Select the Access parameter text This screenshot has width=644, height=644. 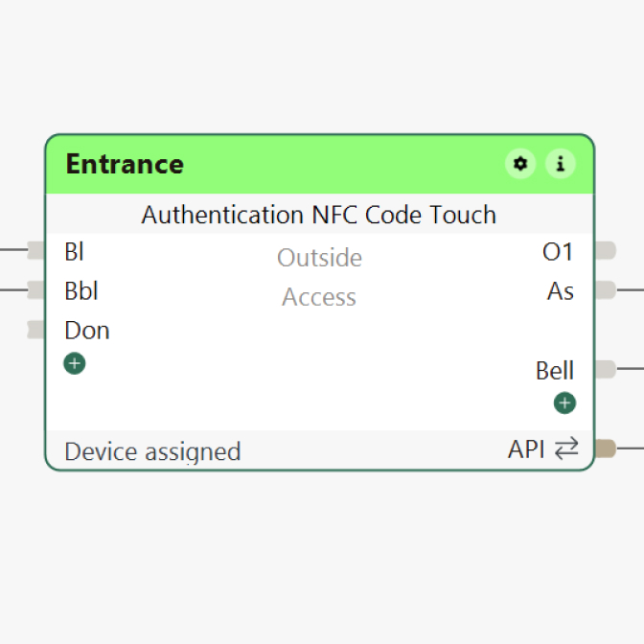point(319,297)
